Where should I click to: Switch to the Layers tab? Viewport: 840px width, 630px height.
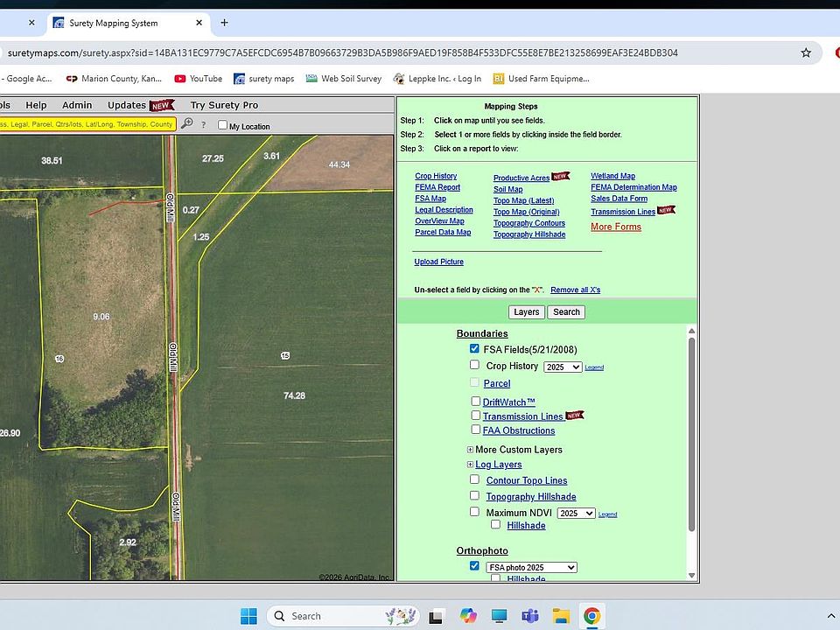click(527, 311)
